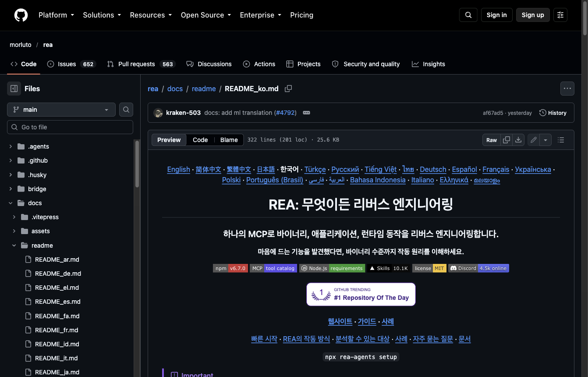Collapse the readme folder
Screen dimensions: 588x377
[x=14, y=245]
